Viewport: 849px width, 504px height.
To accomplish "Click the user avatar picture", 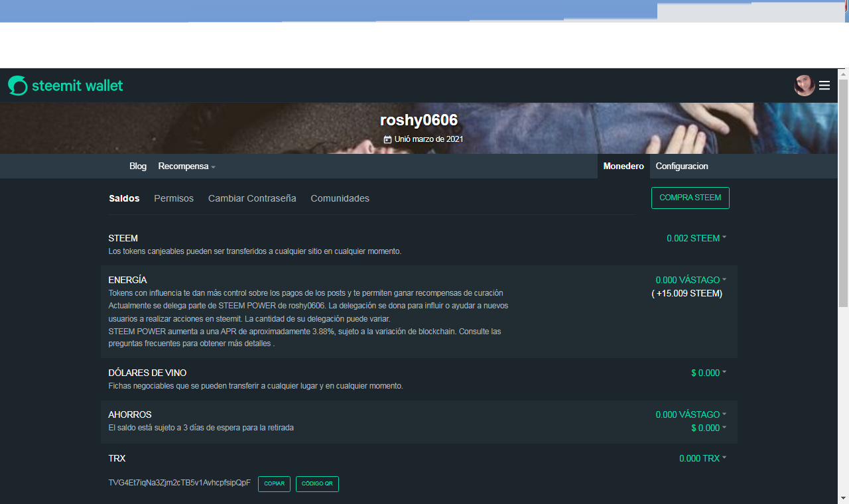I will 805,86.
